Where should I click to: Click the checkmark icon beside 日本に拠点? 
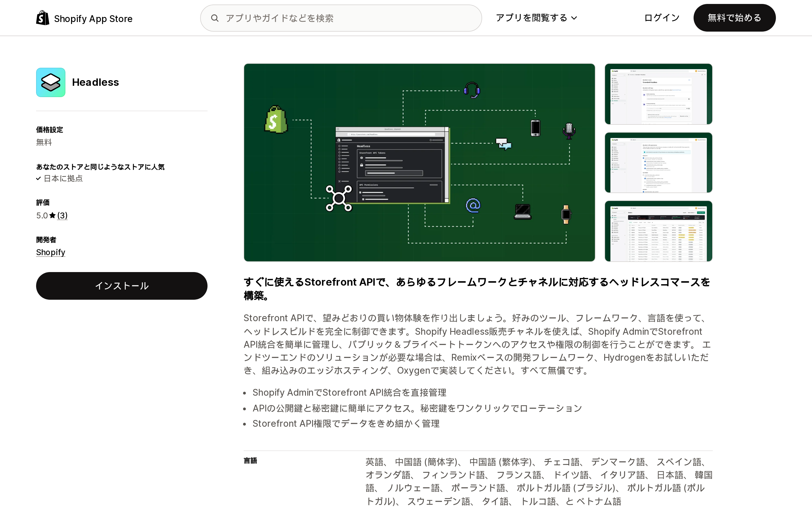pos(39,178)
